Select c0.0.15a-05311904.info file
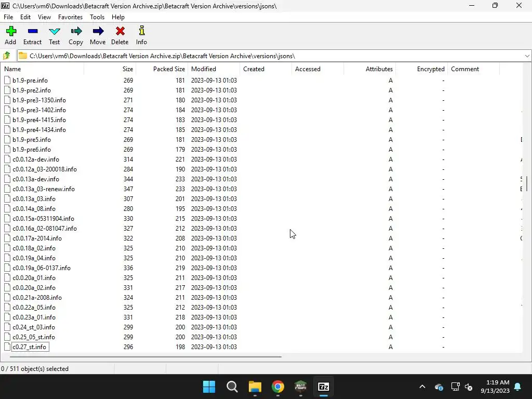 (43, 219)
